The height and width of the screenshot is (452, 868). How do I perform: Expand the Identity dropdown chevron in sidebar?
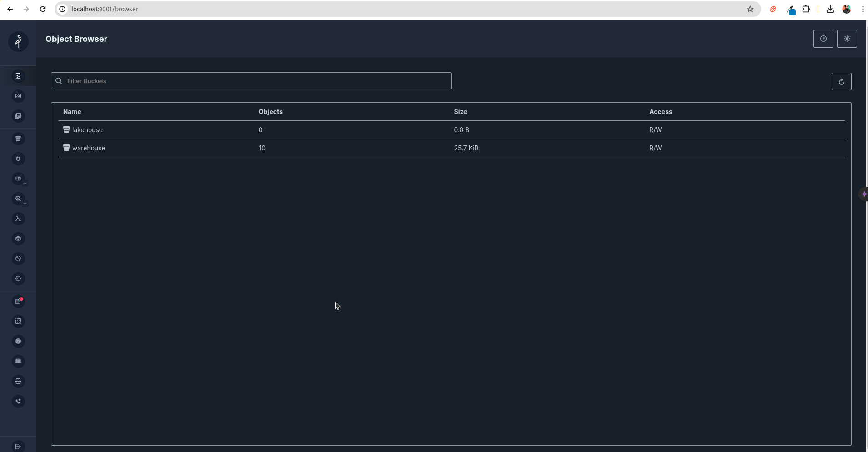25,184
